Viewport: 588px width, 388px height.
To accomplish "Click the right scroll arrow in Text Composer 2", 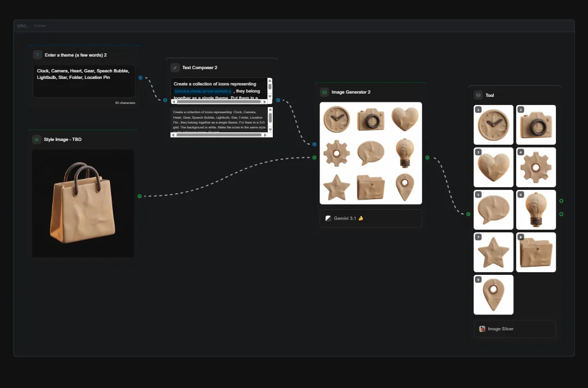I will point(265,101).
